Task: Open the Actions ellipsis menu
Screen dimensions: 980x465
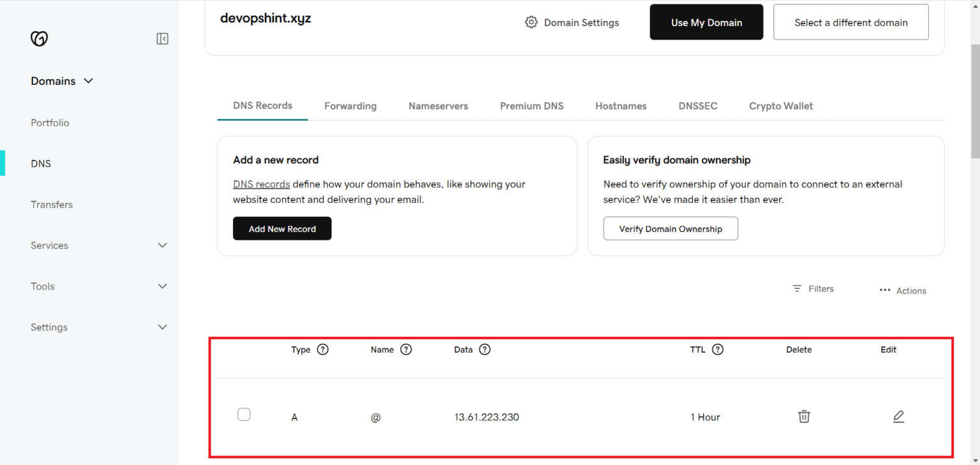Action: pyautogui.click(x=885, y=290)
